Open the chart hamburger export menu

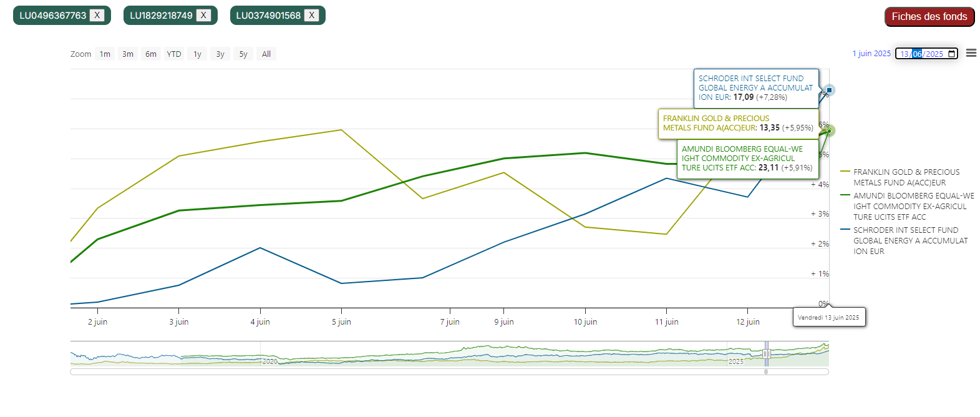click(971, 53)
